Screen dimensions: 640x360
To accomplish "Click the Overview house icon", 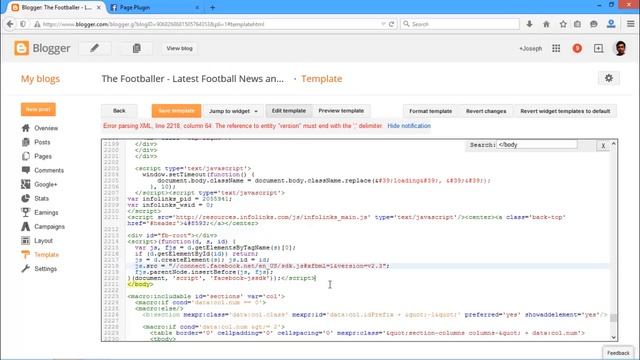I will 26,128.
